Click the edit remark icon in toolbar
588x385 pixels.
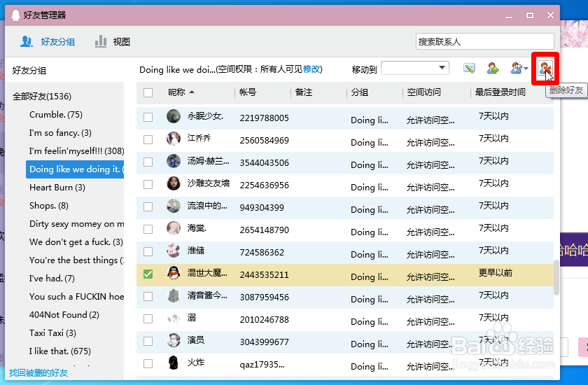pyautogui.click(x=469, y=68)
